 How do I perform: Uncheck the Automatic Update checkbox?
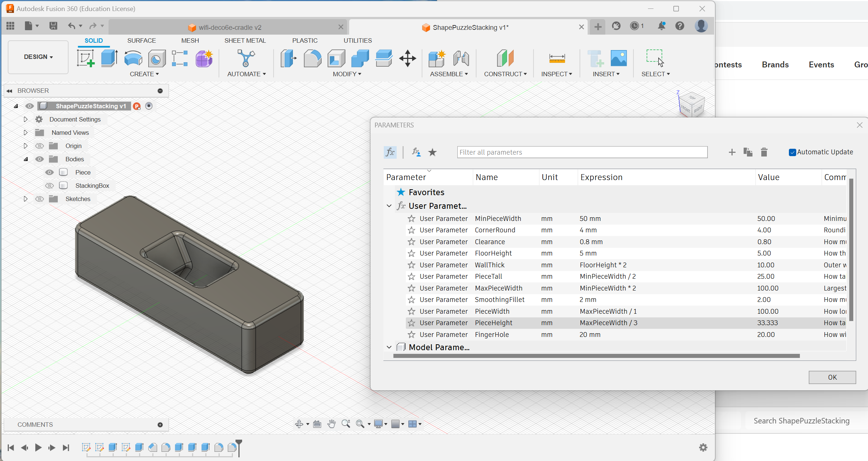point(792,152)
